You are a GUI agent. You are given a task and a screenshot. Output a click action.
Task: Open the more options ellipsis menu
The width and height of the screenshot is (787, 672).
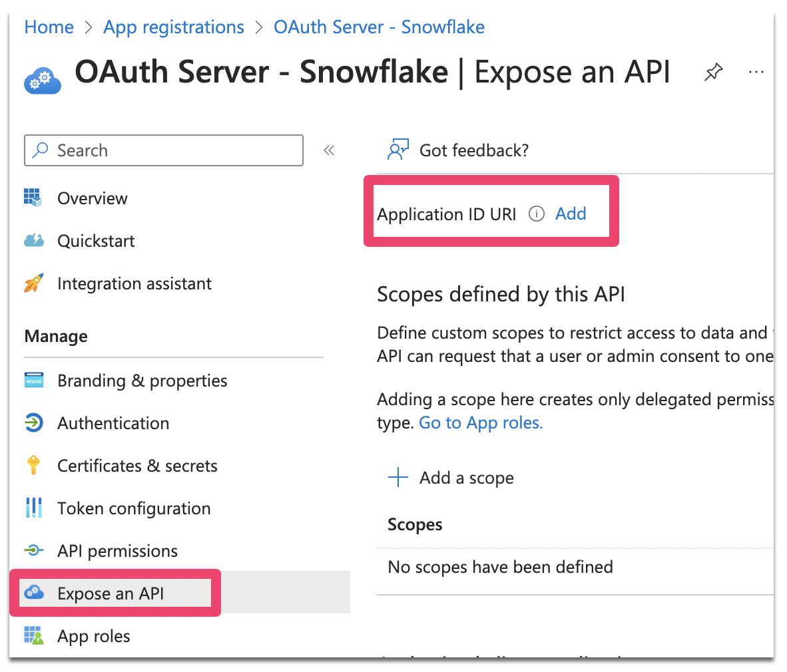click(756, 73)
